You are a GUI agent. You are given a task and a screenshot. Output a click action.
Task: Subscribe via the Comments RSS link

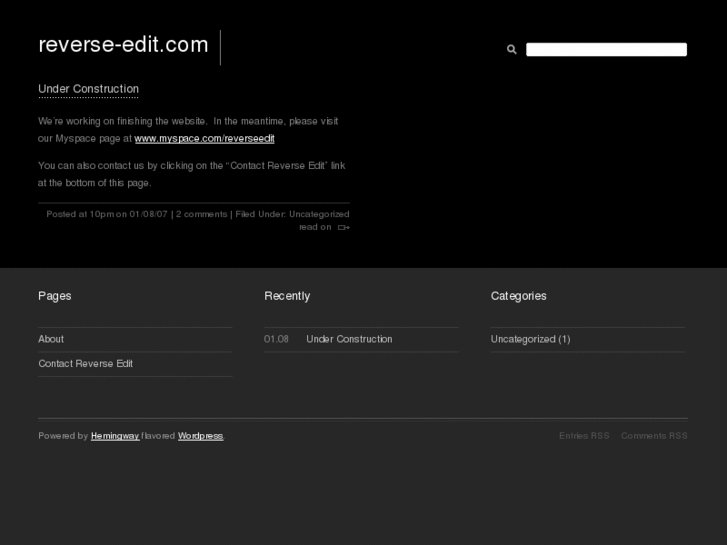(654, 436)
